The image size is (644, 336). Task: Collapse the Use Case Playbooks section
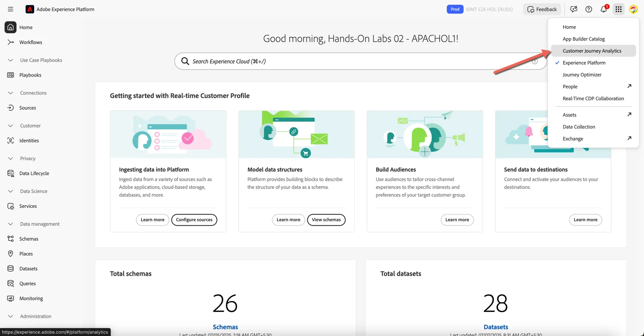[10, 60]
